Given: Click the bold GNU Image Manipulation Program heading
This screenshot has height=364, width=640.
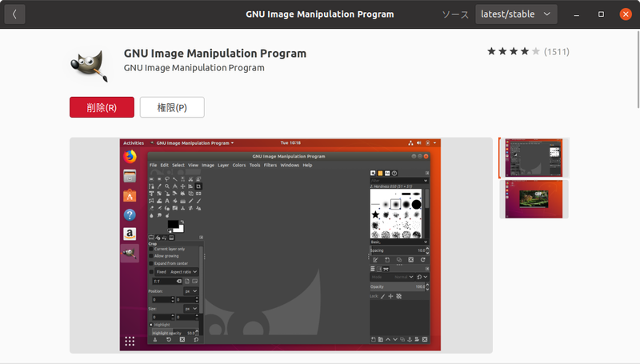Looking at the screenshot, I should pos(215,54).
